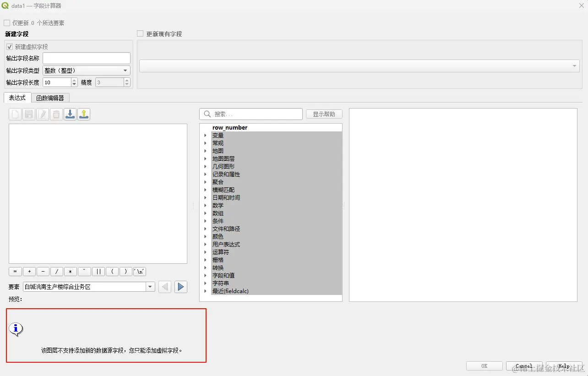Enable the 更新现有字段 checkbox
The width and height of the screenshot is (588, 376).
point(140,34)
